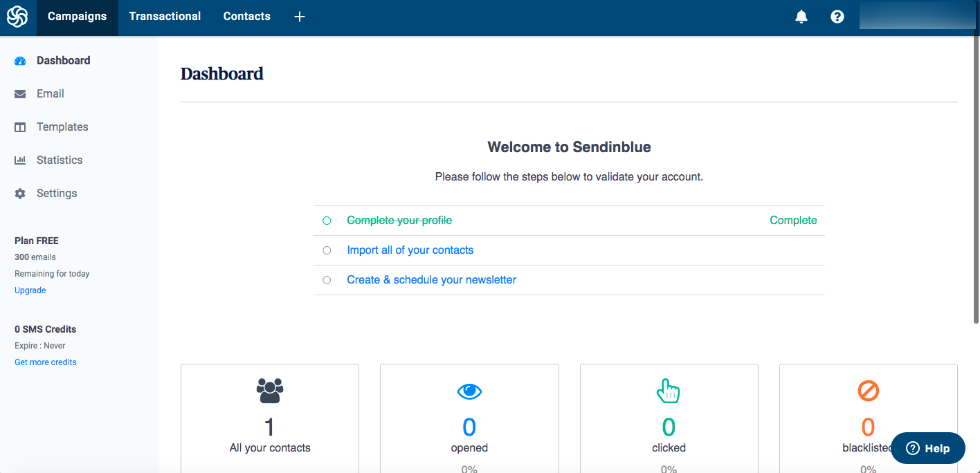Click the opened eye icon

coord(469,391)
